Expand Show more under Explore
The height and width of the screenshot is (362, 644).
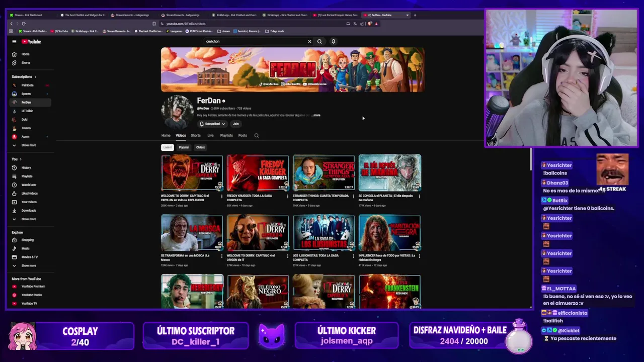point(30,265)
